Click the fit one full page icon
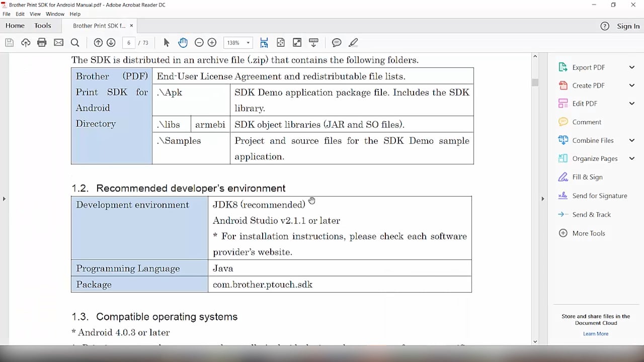Image resolution: width=644 pixels, height=362 pixels. 281,43
